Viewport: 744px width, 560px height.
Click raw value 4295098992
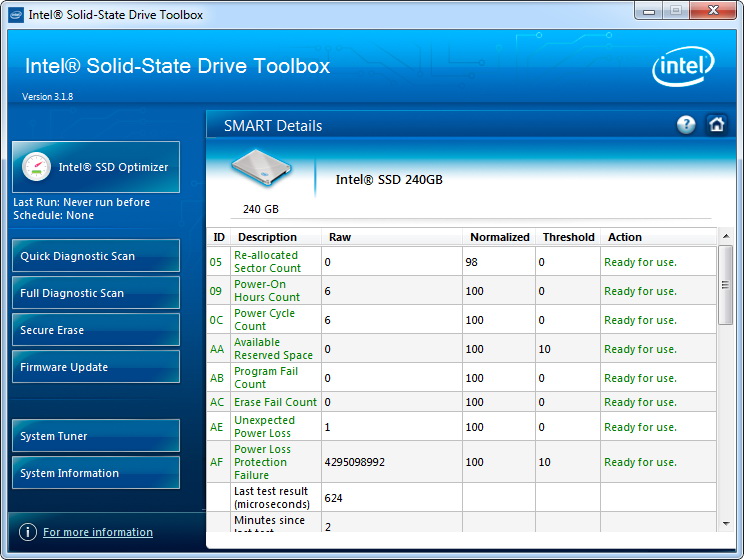354,462
